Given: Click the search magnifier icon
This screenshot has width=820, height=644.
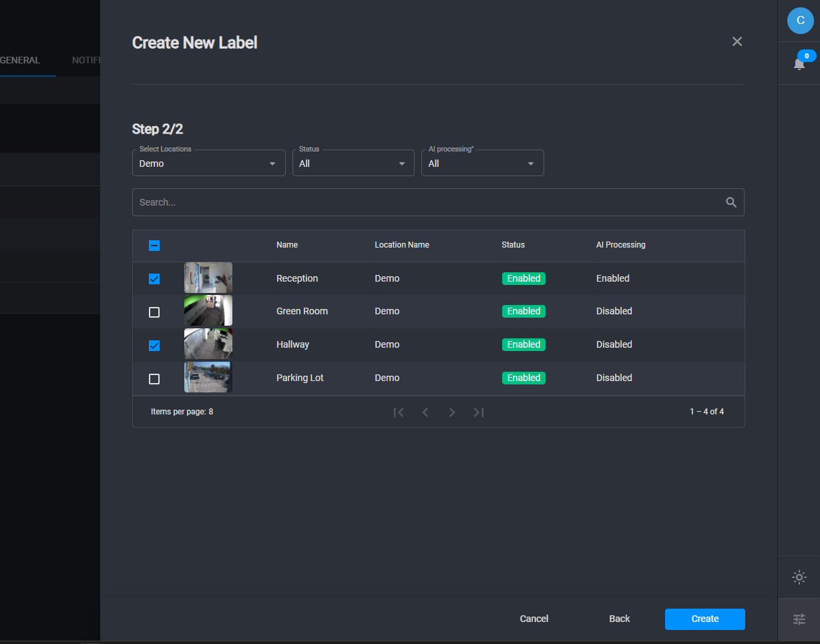Looking at the screenshot, I should click(731, 202).
